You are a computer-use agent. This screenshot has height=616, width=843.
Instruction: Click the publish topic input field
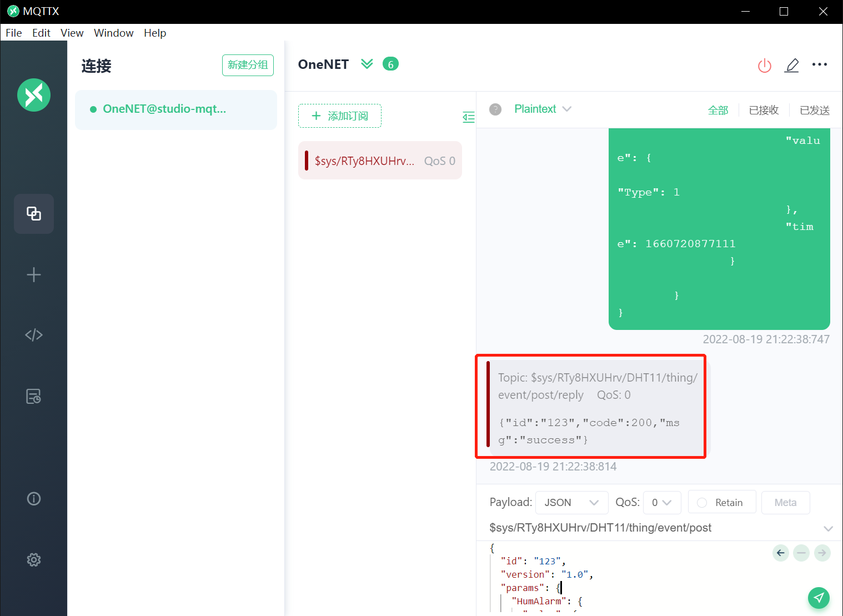(650, 528)
